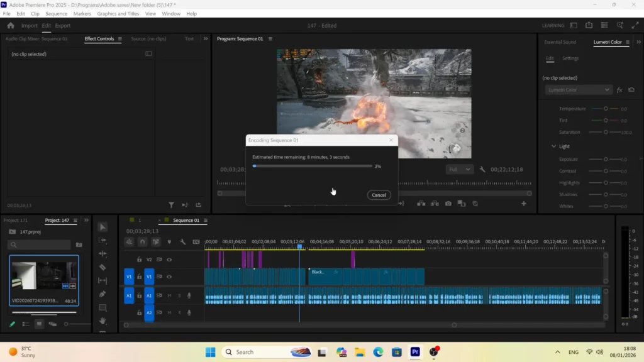
Task: Select the Hand tool
Action: coord(103,321)
